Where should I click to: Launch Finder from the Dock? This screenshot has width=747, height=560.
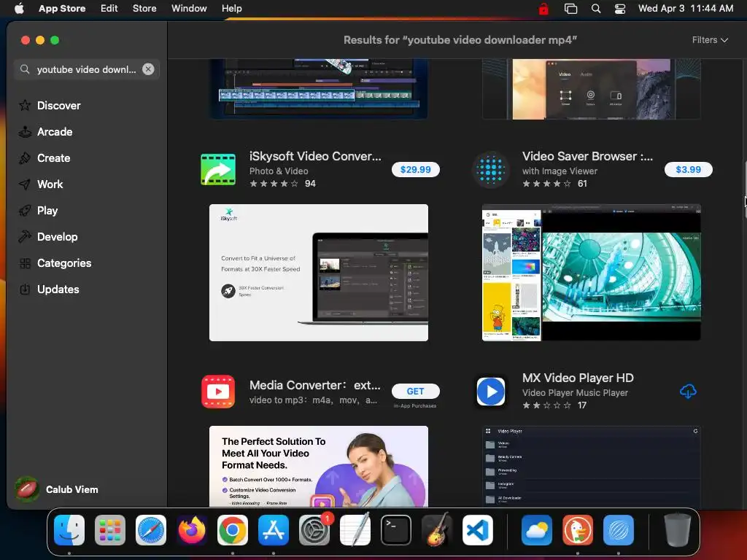coord(69,530)
